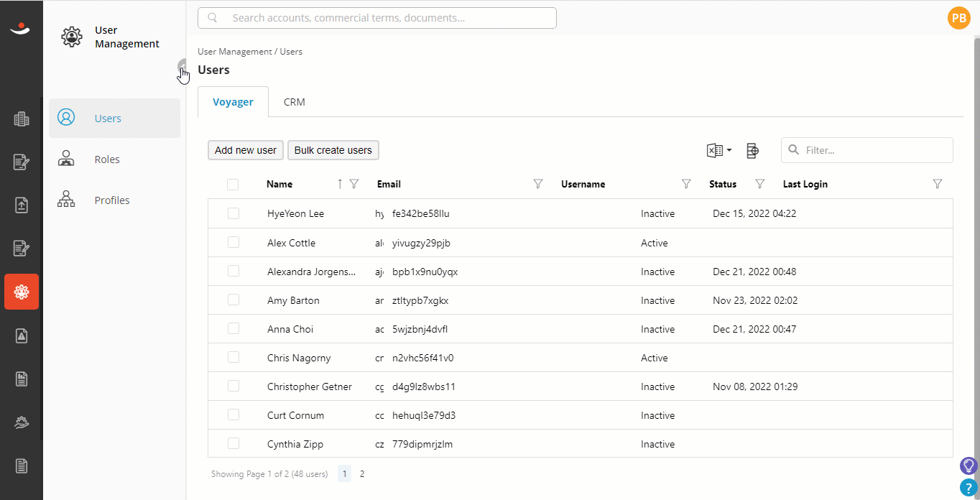Switch to the Voyager tab
Screen dimensions: 980x500
pyautogui.click(x=233, y=102)
